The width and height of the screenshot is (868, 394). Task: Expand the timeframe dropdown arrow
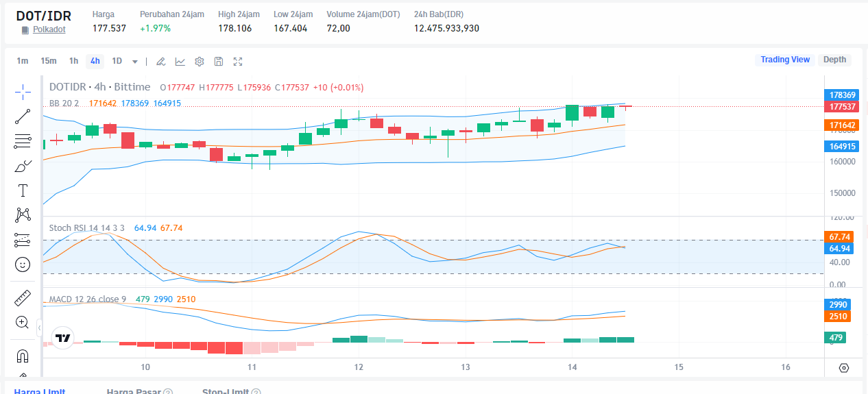135,62
